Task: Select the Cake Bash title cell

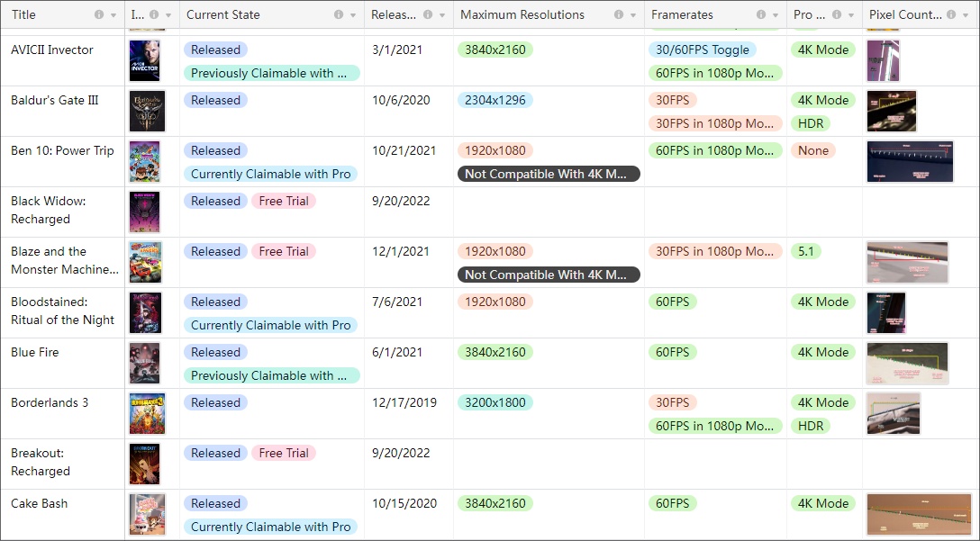Action: point(62,515)
